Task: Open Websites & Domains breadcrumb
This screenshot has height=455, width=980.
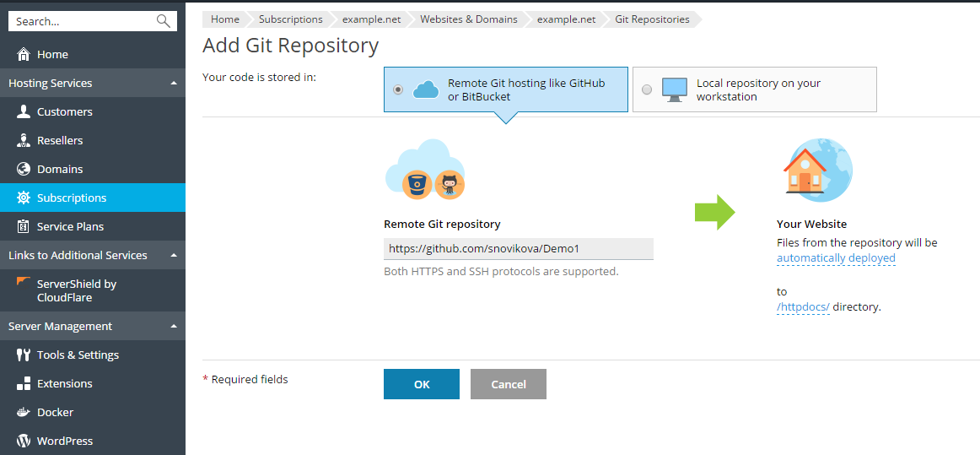Action: point(468,19)
